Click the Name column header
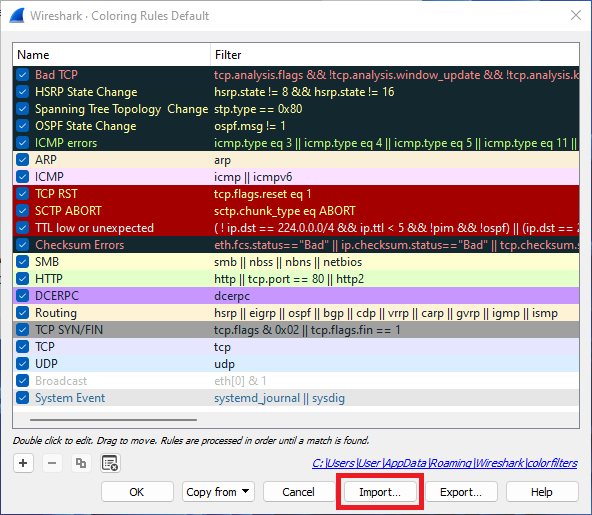 click(112, 55)
